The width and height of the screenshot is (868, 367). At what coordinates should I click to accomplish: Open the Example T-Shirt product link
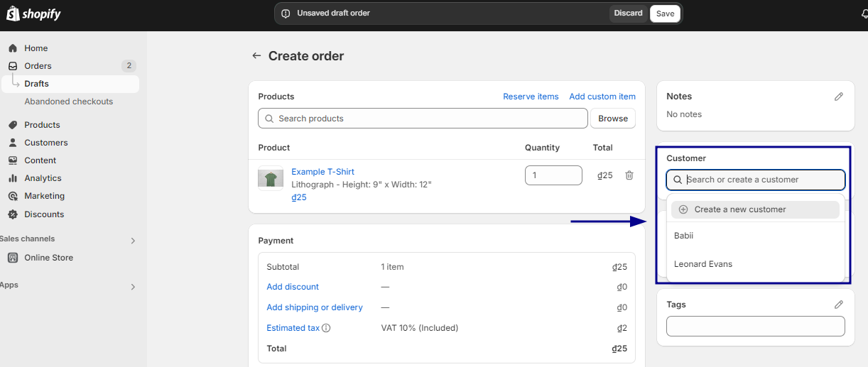322,172
